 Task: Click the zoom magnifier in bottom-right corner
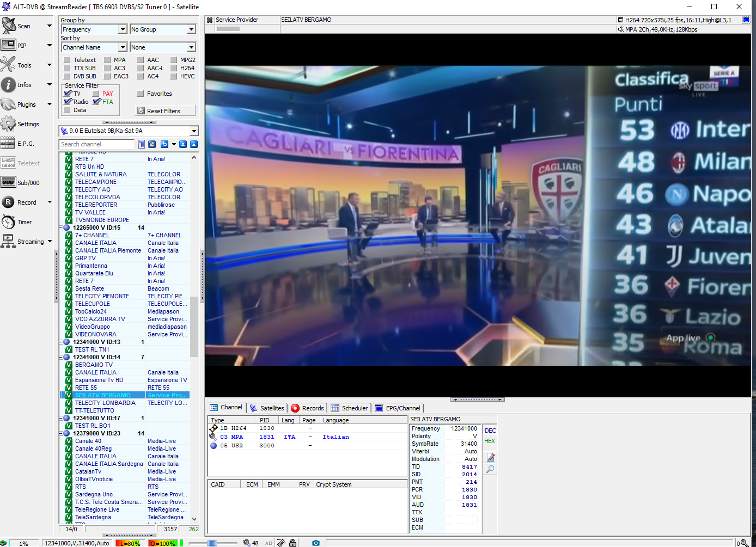744,543
